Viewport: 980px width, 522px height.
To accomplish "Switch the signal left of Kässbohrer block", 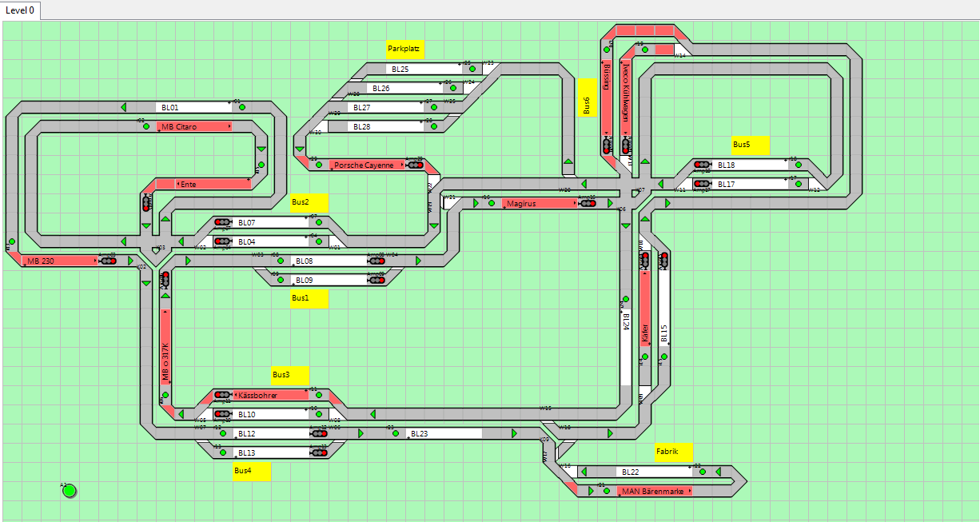I will coord(222,395).
